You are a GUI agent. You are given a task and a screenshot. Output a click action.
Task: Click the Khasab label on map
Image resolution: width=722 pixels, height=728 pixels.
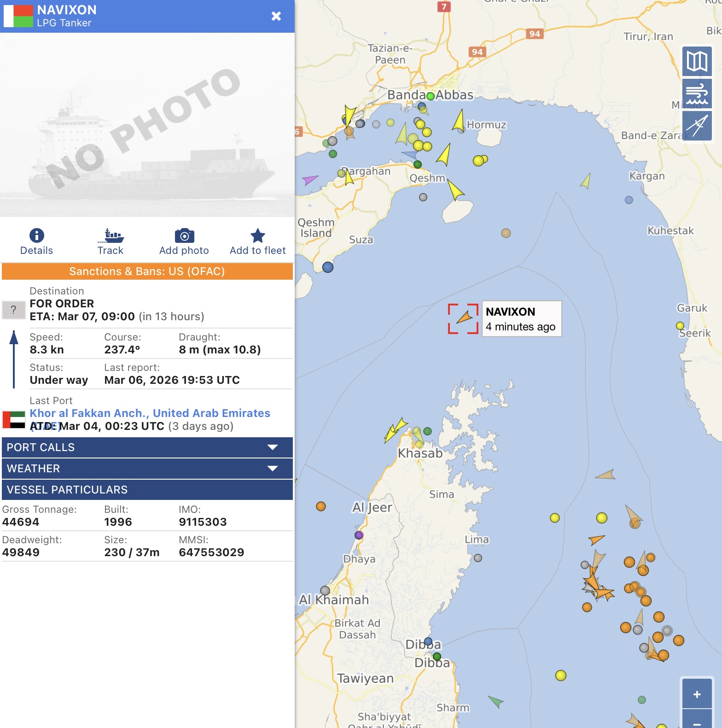tap(420, 453)
